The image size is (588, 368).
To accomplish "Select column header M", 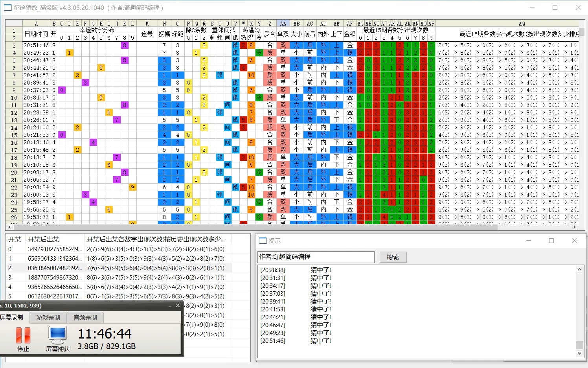I will point(147,24).
